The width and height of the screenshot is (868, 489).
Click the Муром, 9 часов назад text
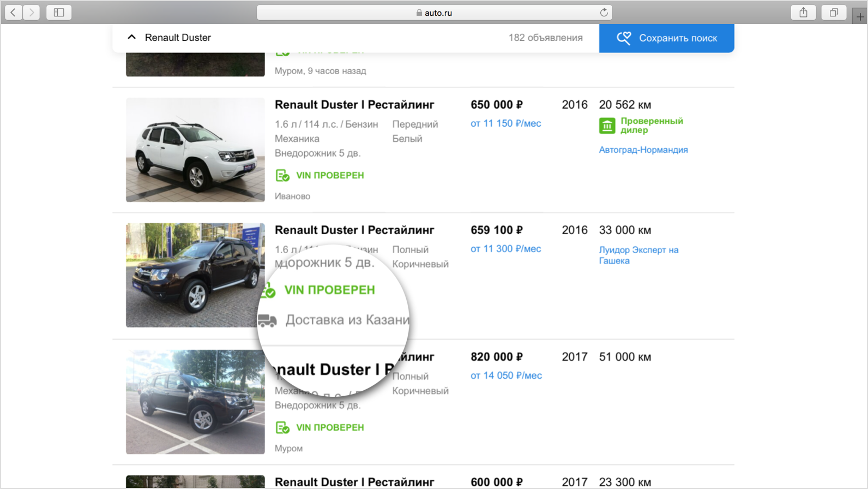(x=320, y=71)
